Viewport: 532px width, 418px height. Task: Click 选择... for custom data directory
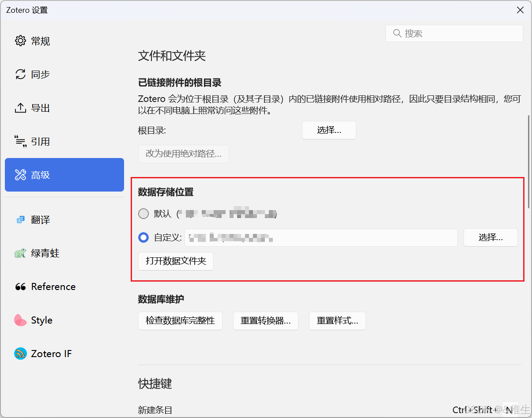coord(490,237)
